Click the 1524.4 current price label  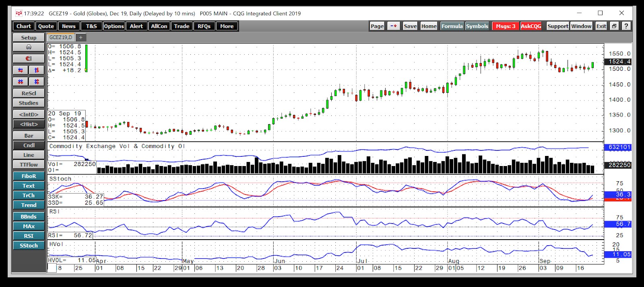[x=619, y=61]
